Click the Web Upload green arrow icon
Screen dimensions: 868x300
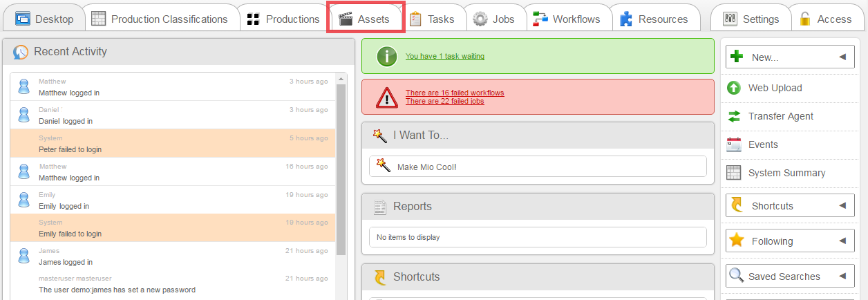[x=734, y=88]
